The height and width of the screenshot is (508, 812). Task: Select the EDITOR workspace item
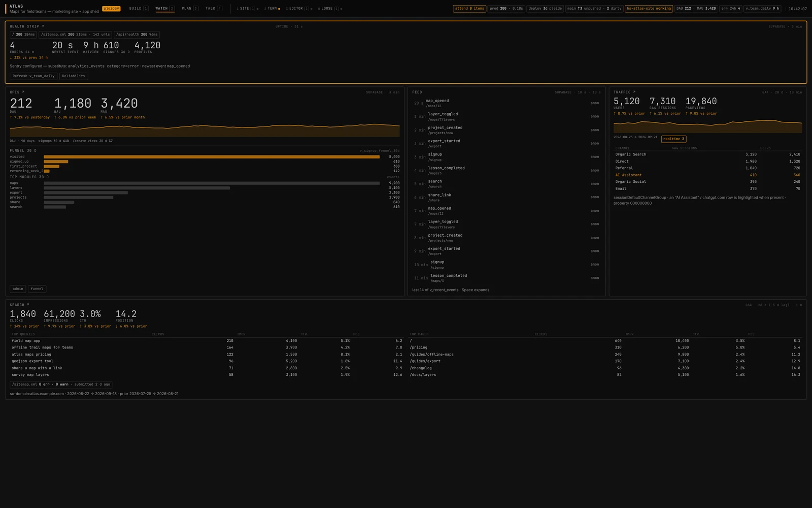(x=299, y=9)
